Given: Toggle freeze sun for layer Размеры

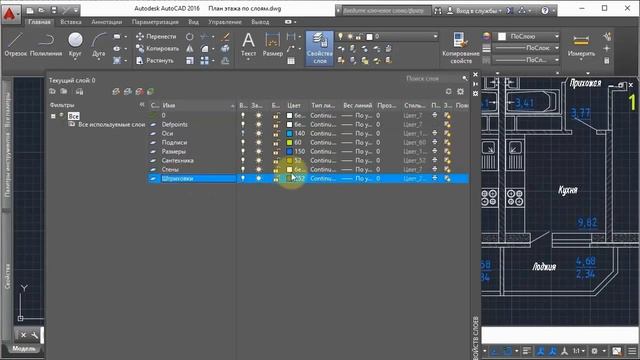Looking at the screenshot, I should [x=258, y=151].
